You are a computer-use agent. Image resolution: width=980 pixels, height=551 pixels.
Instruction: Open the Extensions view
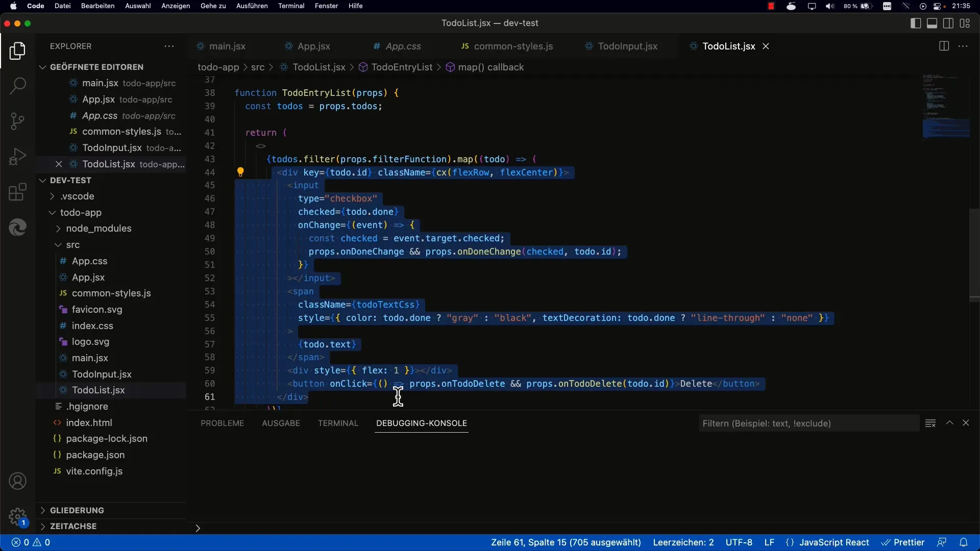[x=17, y=192]
